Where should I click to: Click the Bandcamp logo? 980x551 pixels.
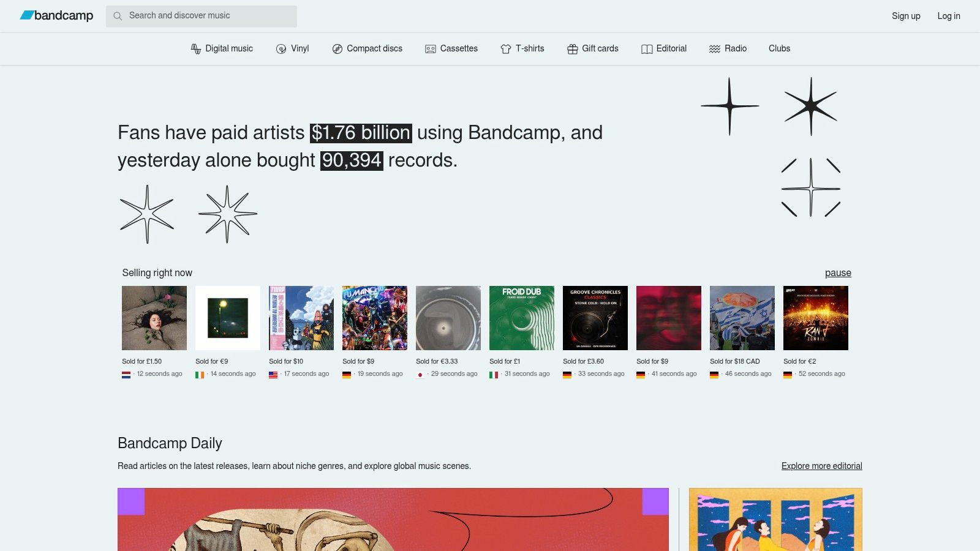pyautogui.click(x=56, y=15)
